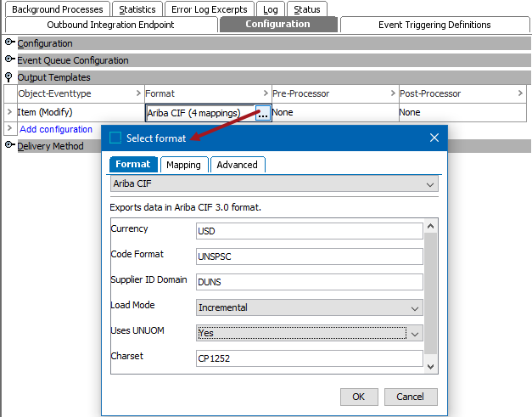
Task: Expand Event Queue Configuration section
Action: point(10,60)
